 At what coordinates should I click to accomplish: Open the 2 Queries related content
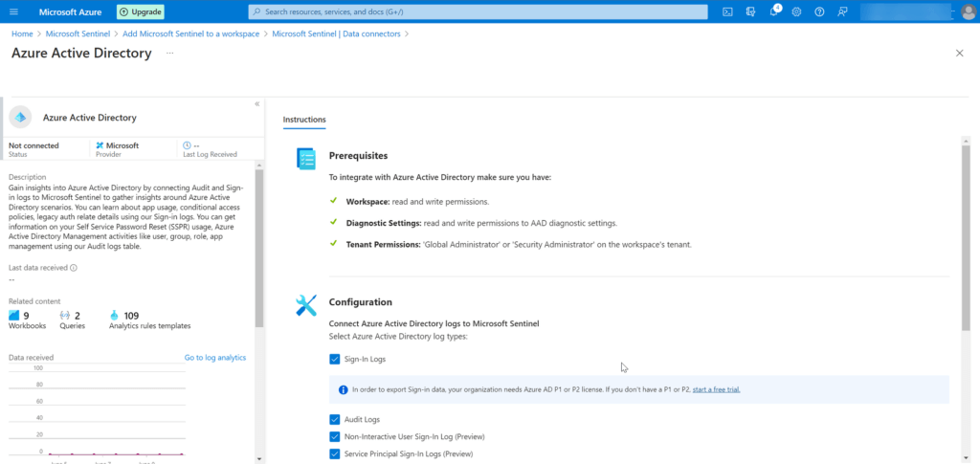[72, 320]
